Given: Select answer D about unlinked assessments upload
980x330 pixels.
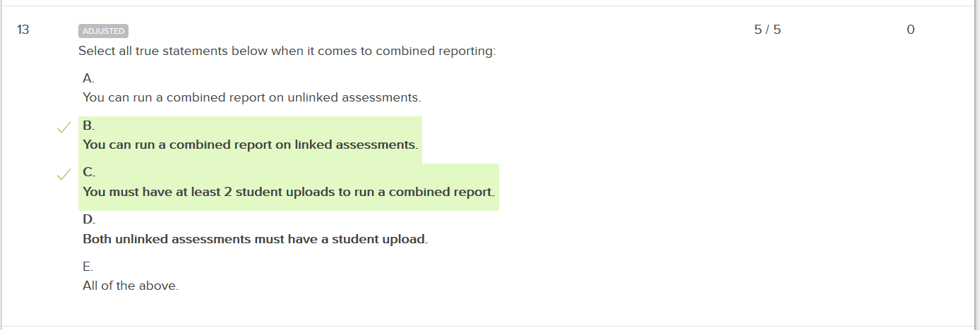Looking at the screenshot, I should tap(255, 230).
